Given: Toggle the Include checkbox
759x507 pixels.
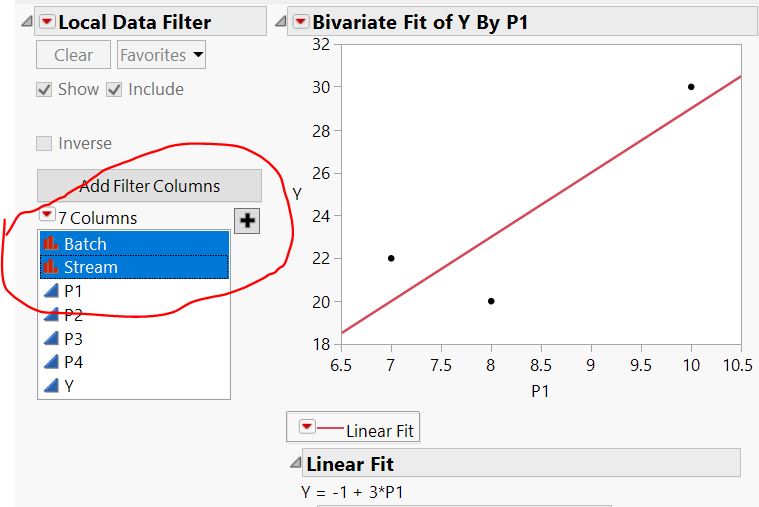Looking at the screenshot, I should pos(114,89).
